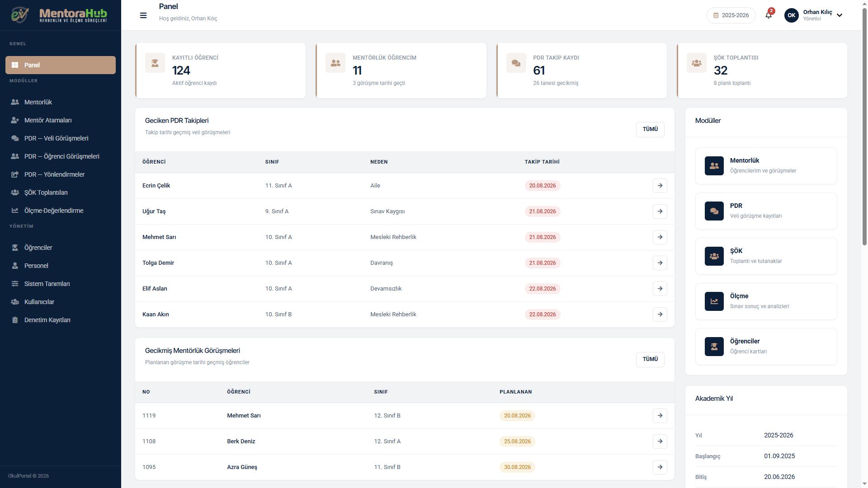Viewport: 868px width, 488px height.
Task: Open ŞÖK Toplantıları in the sidebar
Action: [61, 192]
